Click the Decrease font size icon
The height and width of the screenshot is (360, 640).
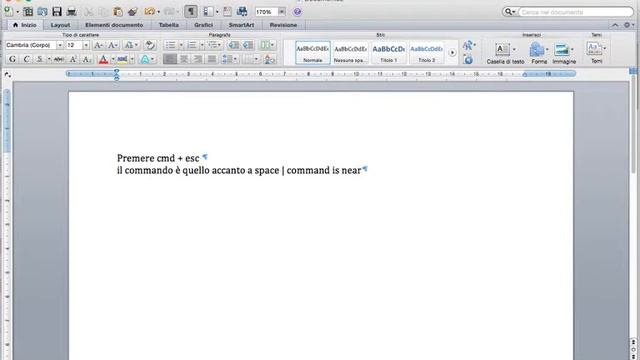click(x=113, y=45)
